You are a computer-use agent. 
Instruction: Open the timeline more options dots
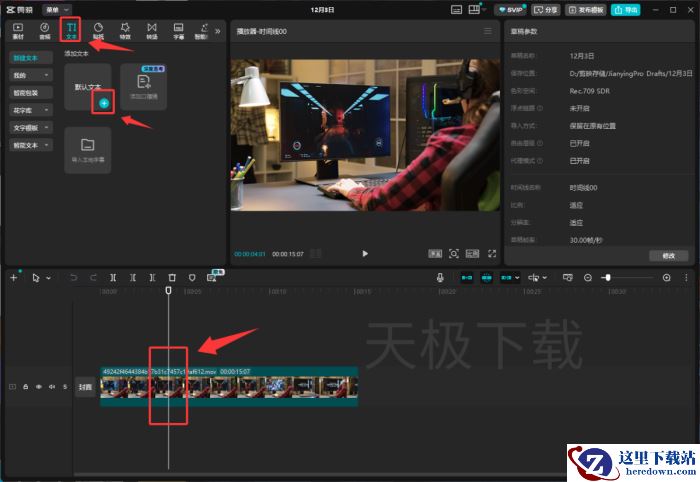[686, 278]
